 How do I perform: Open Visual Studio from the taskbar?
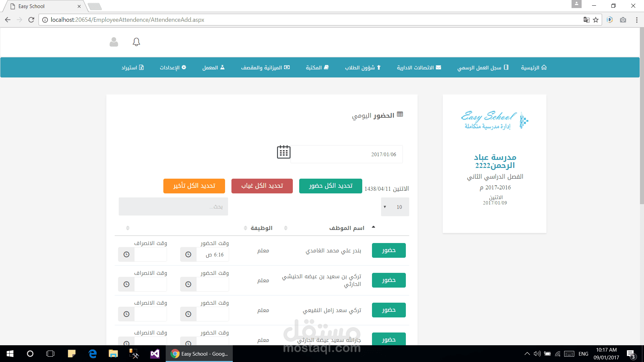point(155,354)
